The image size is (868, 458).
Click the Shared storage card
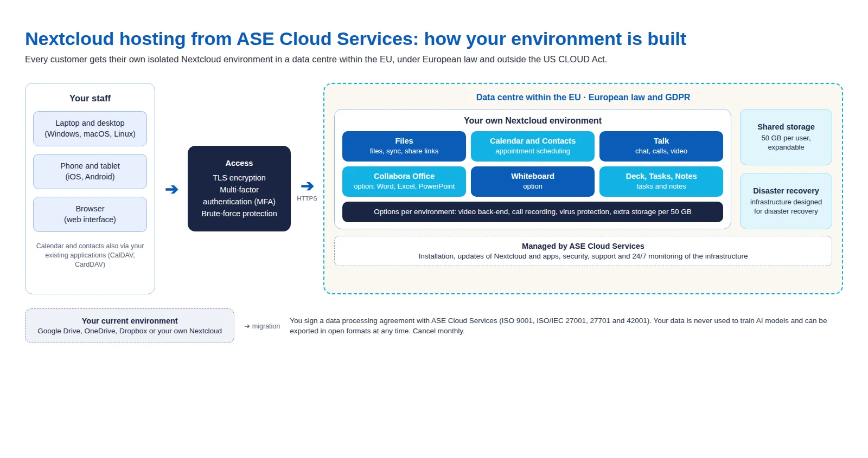[786, 137]
